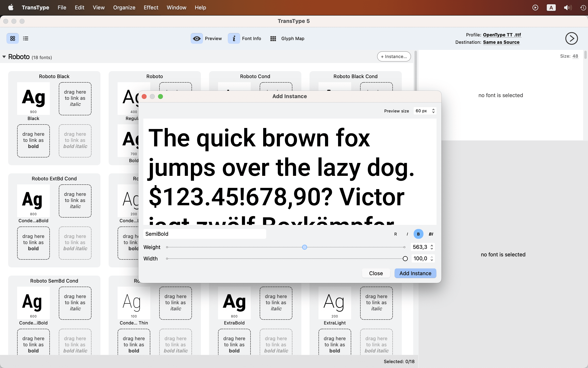The height and width of the screenshot is (368, 588).
Task: Click the Weight value field 563,3
Action: coord(420,247)
